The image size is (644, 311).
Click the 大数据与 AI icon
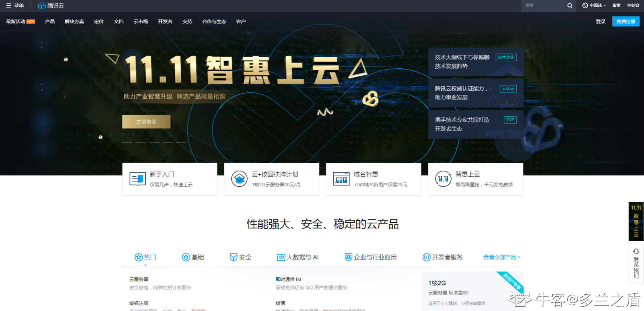click(x=281, y=257)
